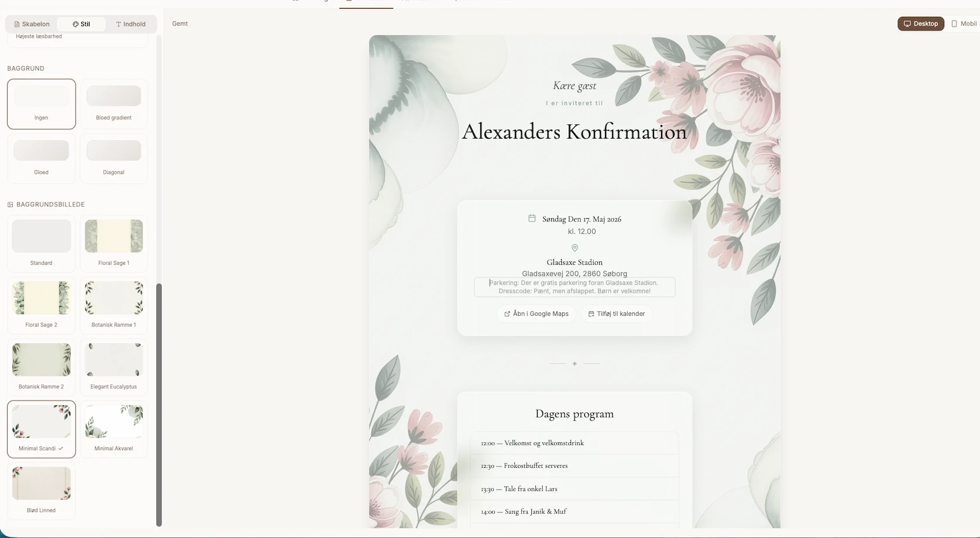Click the external-link icon in Åbn i Google Maps
Image resolution: width=980 pixels, height=538 pixels.
[x=507, y=314]
